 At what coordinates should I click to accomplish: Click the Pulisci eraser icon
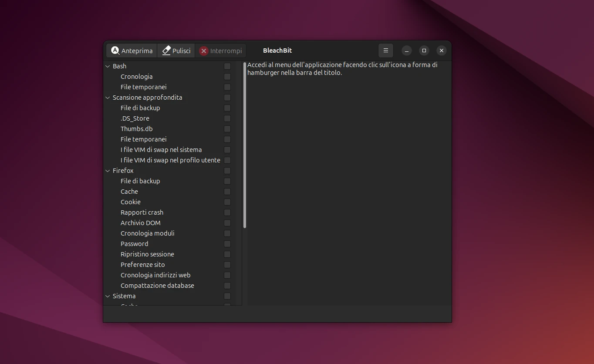point(166,51)
